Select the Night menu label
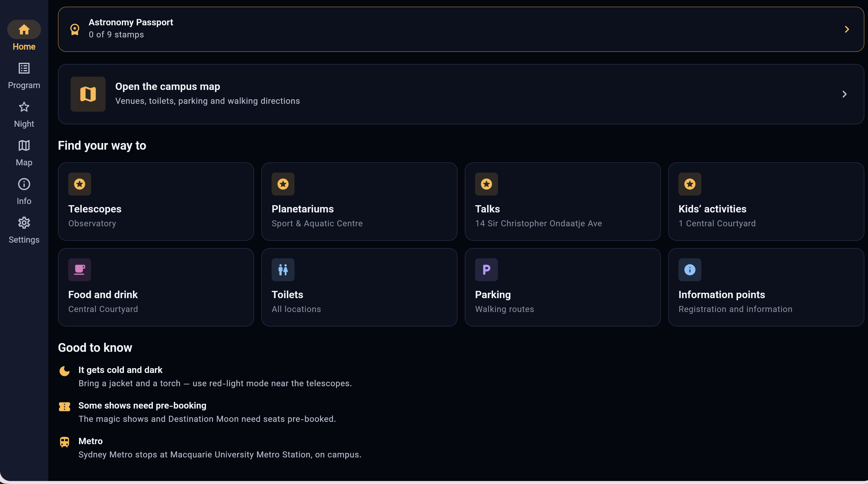 24,124
